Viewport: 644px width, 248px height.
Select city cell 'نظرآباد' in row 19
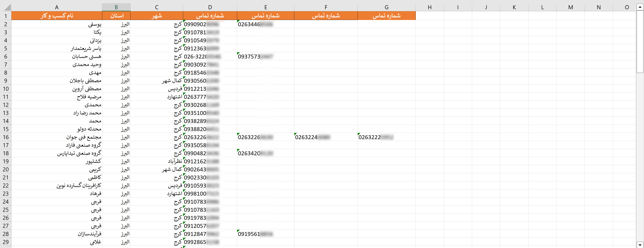point(157,161)
